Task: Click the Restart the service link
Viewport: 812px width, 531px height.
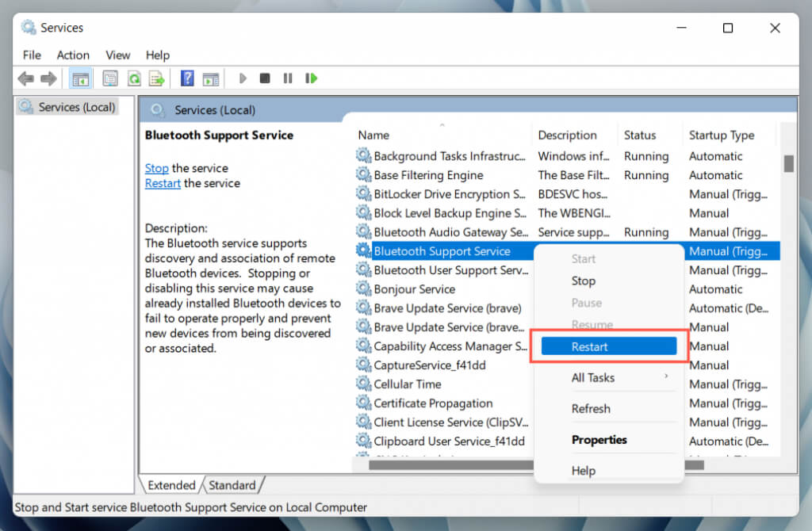Action: 163,183
